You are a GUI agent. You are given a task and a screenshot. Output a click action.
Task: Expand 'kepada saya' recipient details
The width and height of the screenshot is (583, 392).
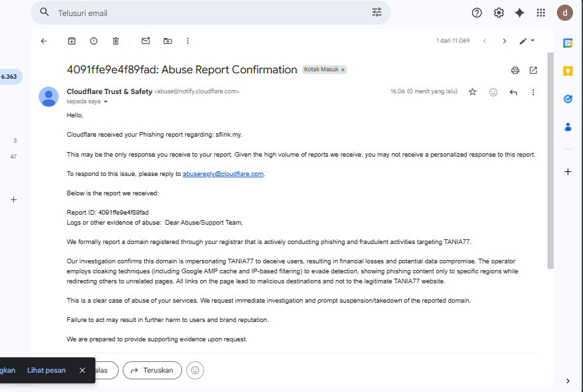click(x=105, y=102)
